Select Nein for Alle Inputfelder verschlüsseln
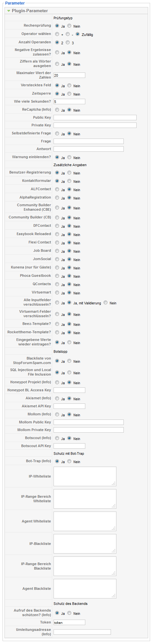The height and width of the screenshot is (644, 152). [x=106, y=303]
